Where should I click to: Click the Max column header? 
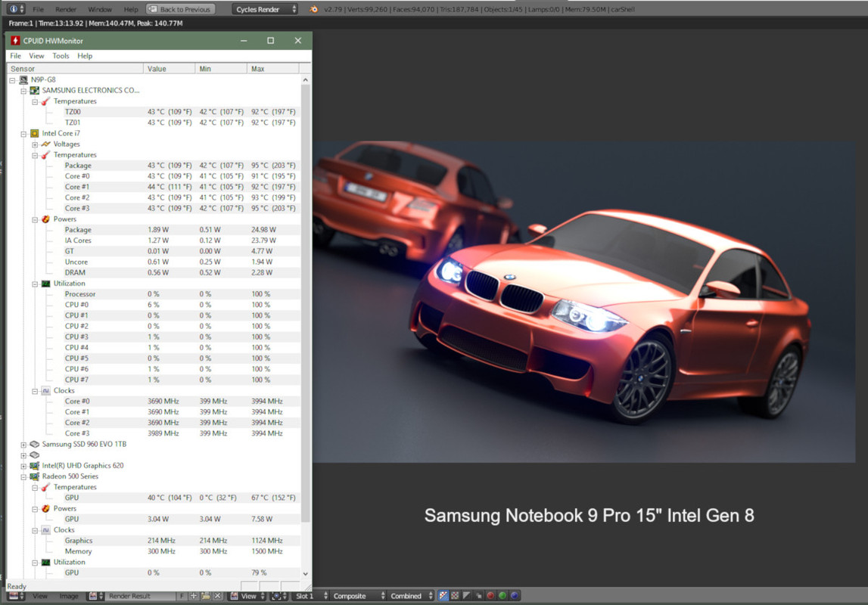pos(273,69)
